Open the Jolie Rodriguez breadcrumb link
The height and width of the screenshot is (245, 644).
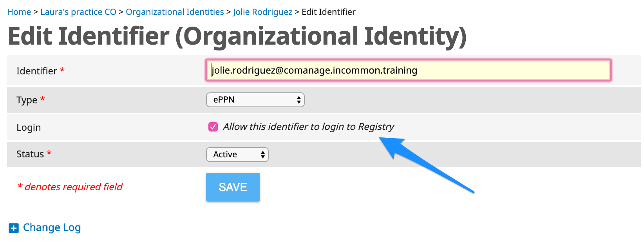click(x=263, y=12)
